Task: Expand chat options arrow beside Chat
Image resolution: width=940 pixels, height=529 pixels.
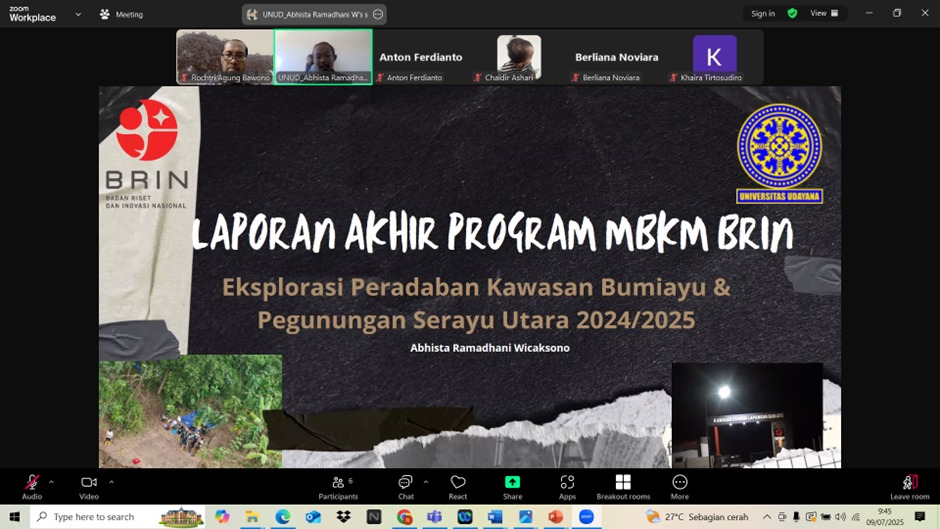Action: click(426, 482)
